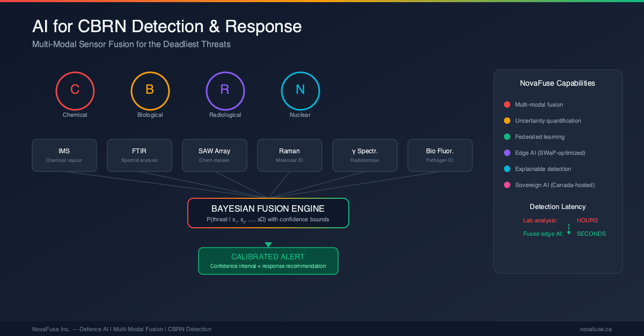Click the cyan dot beside Explainable detection

point(507,169)
